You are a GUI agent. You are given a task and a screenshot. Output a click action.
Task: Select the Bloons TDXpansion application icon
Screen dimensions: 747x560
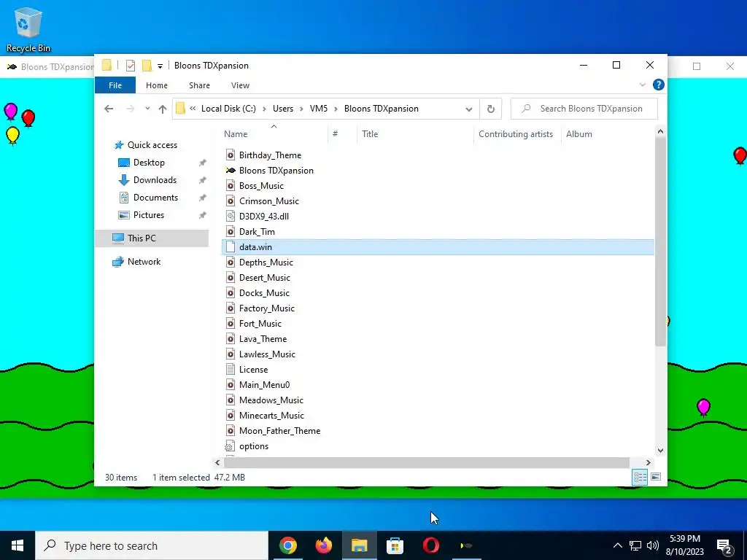pyautogui.click(x=231, y=171)
